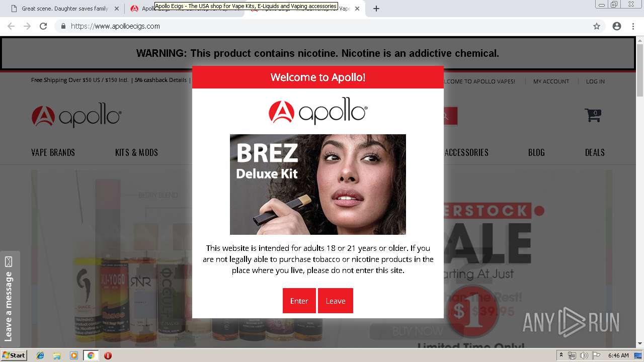
Task: Click the Apollo logo inside the welcome dialog
Action: [x=318, y=111]
